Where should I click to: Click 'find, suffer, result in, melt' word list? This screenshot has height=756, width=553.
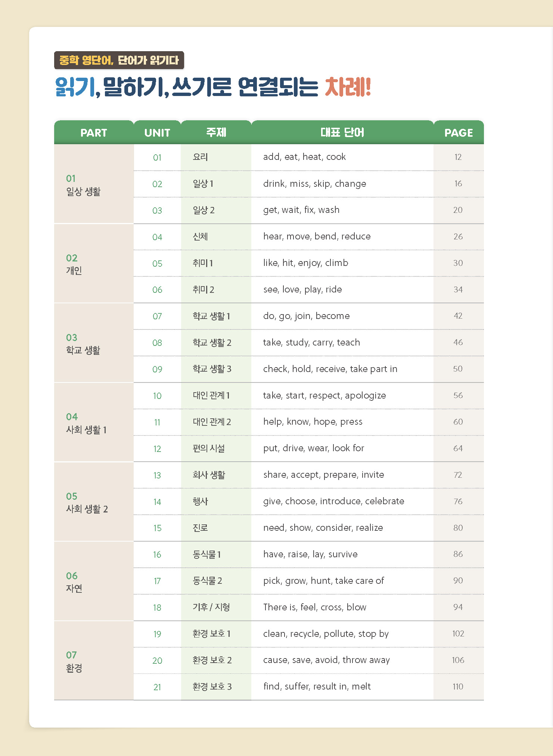click(317, 687)
